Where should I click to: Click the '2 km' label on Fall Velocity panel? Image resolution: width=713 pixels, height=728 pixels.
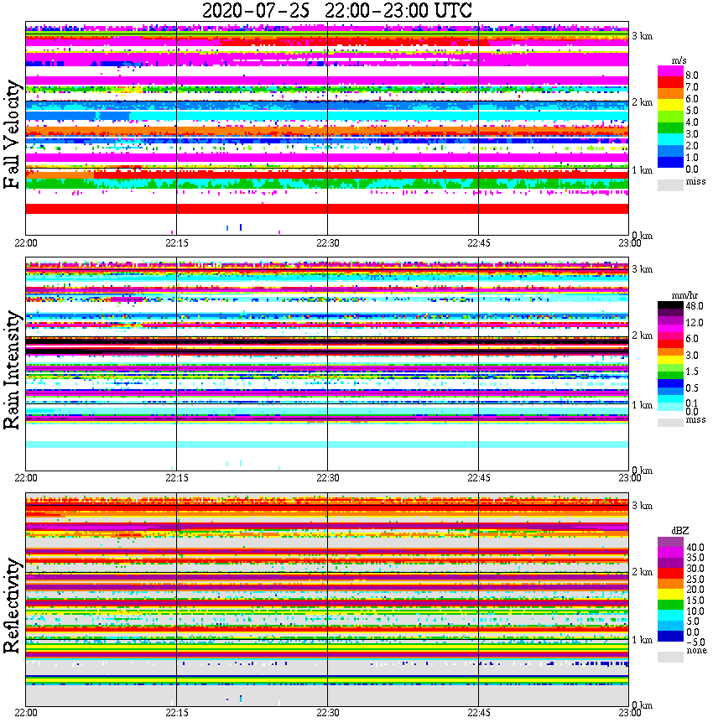click(x=642, y=102)
